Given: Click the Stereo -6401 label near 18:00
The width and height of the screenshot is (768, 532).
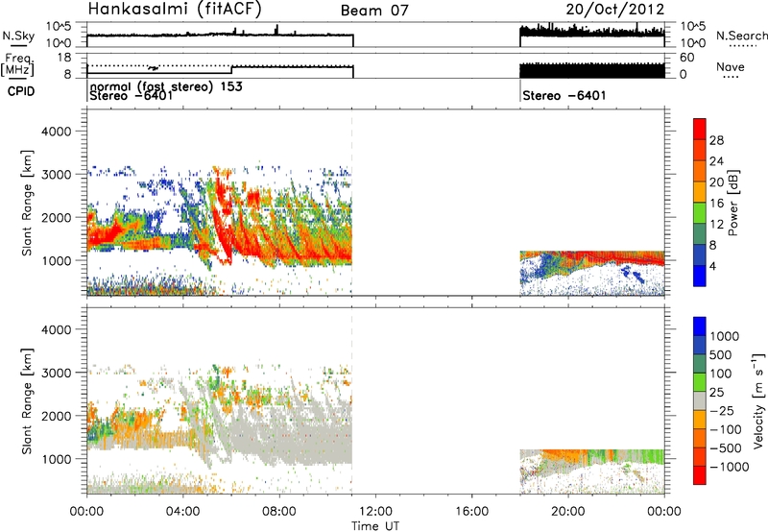Looking at the screenshot, I should tap(564, 95).
